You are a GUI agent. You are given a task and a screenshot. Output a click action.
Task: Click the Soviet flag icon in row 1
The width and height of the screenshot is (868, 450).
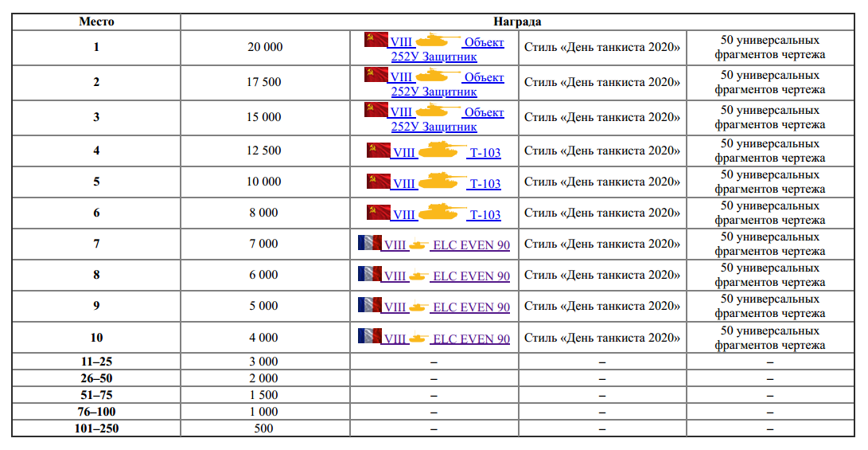click(376, 39)
